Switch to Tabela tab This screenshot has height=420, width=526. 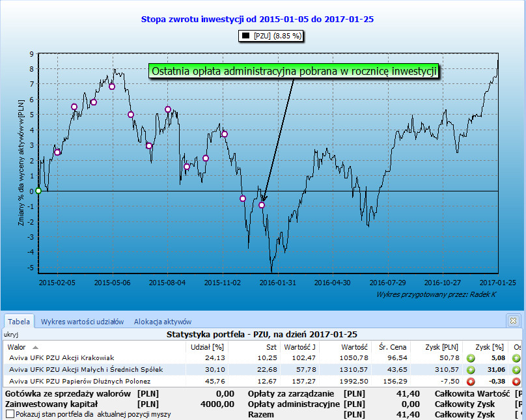[19, 321]
